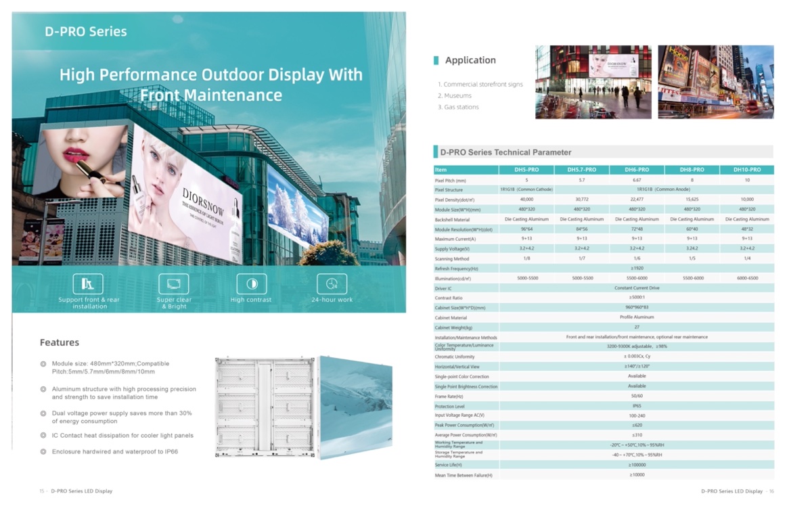The height and width of the screenshot is (521, 812).
Task: Open the Times Square billboard photo
Action: [716, 82]
